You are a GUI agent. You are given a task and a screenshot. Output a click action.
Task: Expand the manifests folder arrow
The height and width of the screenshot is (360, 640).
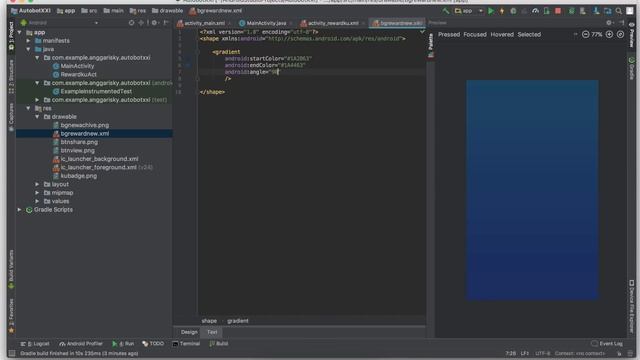click(28, 41)
